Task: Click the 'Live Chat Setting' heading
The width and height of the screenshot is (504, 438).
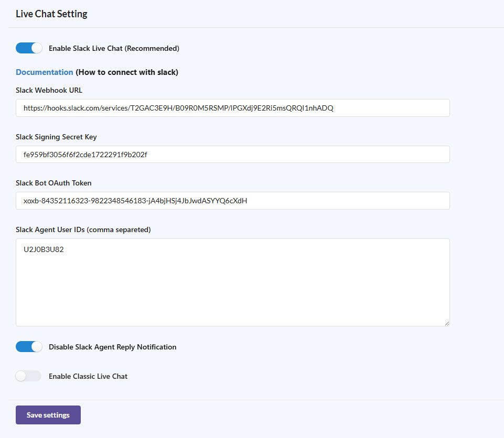Action: (x=51, y=14)
